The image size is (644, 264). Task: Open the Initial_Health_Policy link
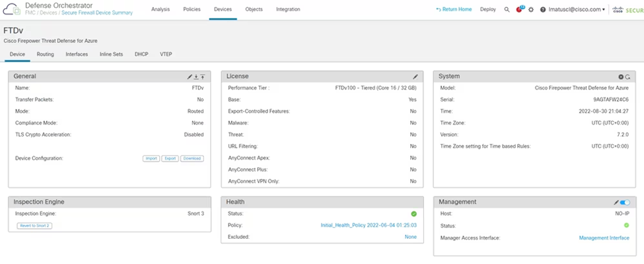(369, 226)
